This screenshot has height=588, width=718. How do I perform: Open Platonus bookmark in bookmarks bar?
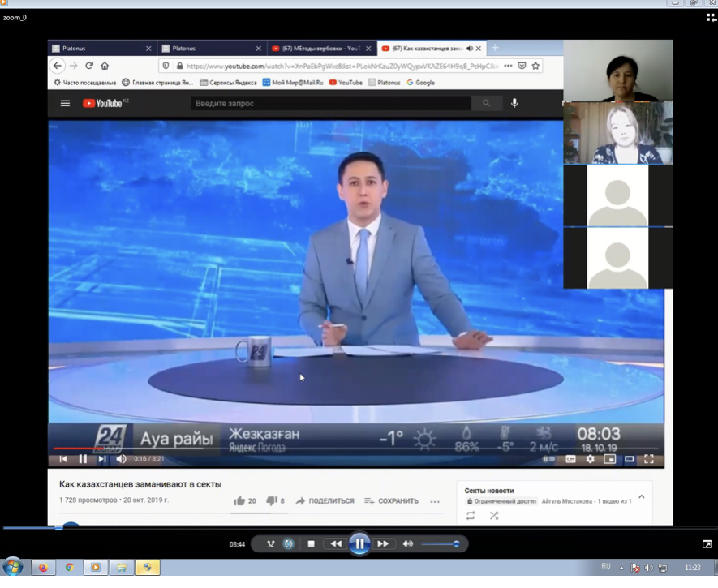tap(385, 83)
